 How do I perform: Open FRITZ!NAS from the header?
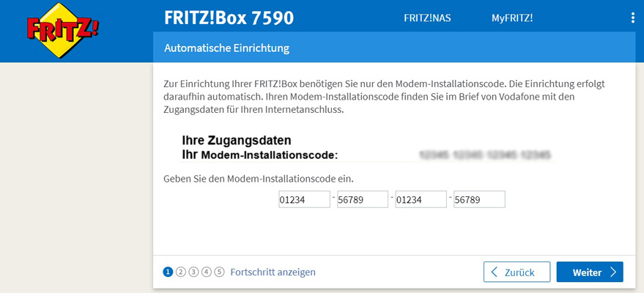coord(427,18)
